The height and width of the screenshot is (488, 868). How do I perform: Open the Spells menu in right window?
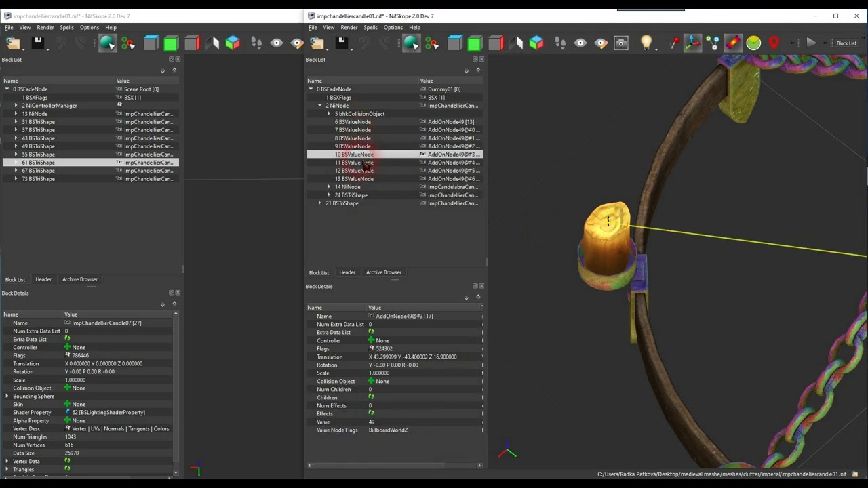tap(370, 28)
